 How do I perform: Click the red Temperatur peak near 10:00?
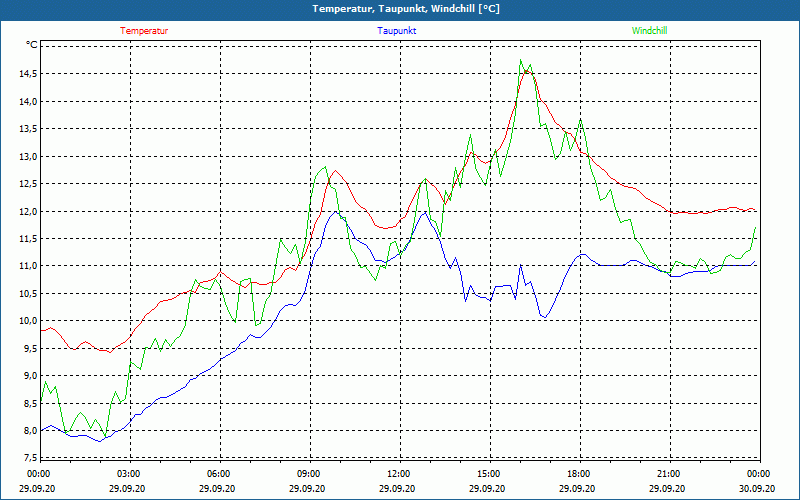tap(335, 170)
